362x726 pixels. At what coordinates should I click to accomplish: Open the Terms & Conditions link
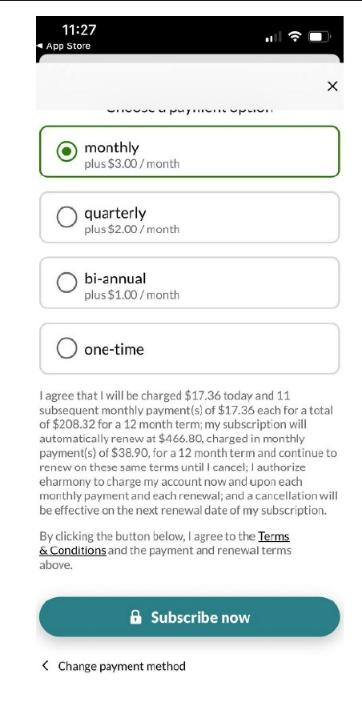[x=164, y=544]
